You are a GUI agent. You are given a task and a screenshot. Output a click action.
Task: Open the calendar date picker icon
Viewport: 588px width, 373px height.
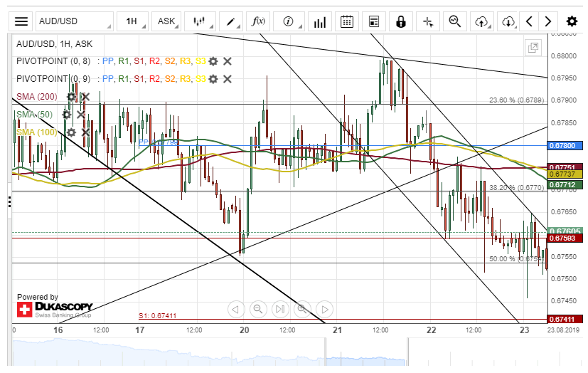(x=347, y=21)
